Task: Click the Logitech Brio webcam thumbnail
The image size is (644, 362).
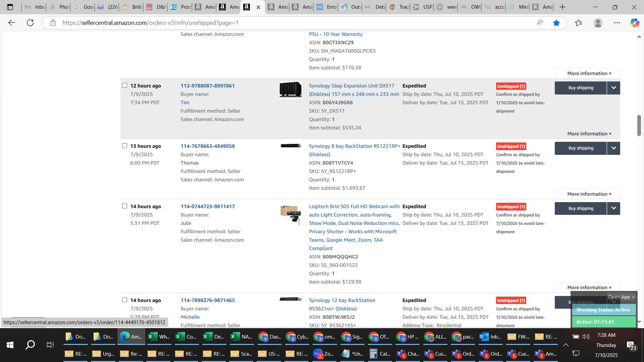Action: click(290, 215)
